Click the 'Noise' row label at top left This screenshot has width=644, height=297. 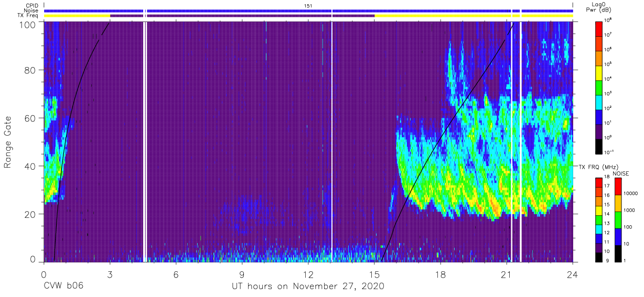[32, 10]
